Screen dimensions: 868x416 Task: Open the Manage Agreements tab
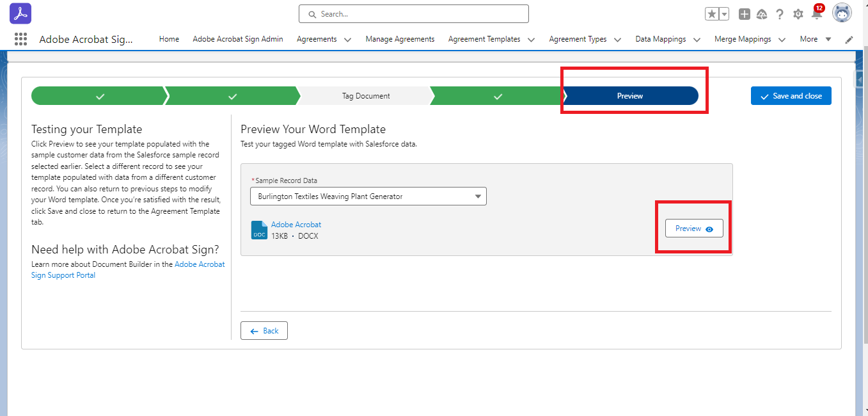tap(400, 39)
